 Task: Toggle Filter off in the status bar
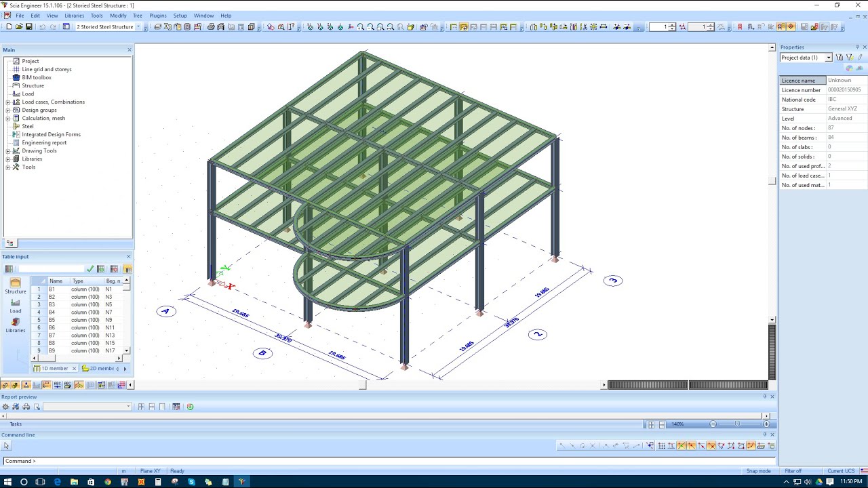pos(793,470)
